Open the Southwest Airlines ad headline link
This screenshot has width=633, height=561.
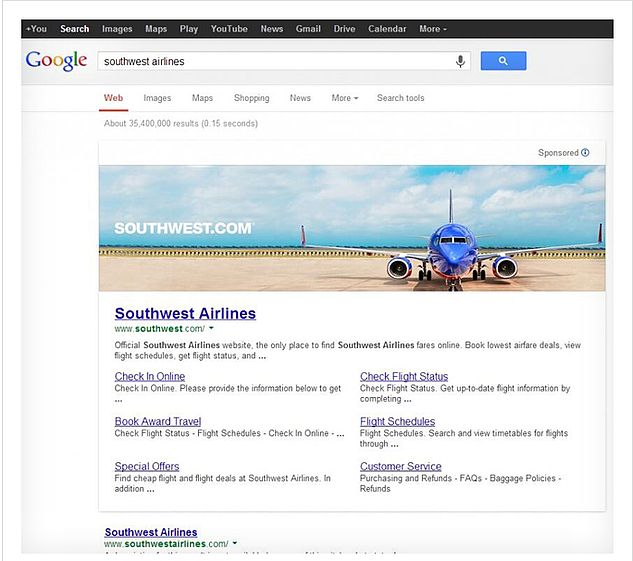click(185, 313)
